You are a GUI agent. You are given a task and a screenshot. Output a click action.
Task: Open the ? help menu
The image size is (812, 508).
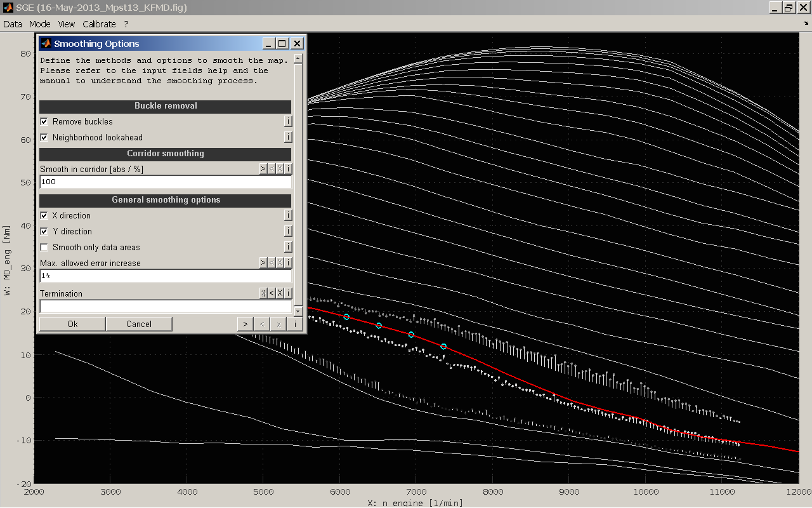point(126,24)
